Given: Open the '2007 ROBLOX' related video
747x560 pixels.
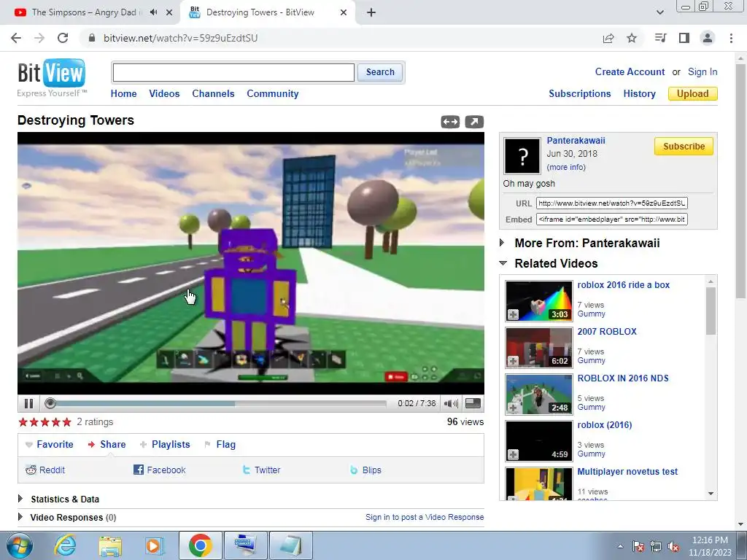Looking at the screenshot, I should (607, 332).
